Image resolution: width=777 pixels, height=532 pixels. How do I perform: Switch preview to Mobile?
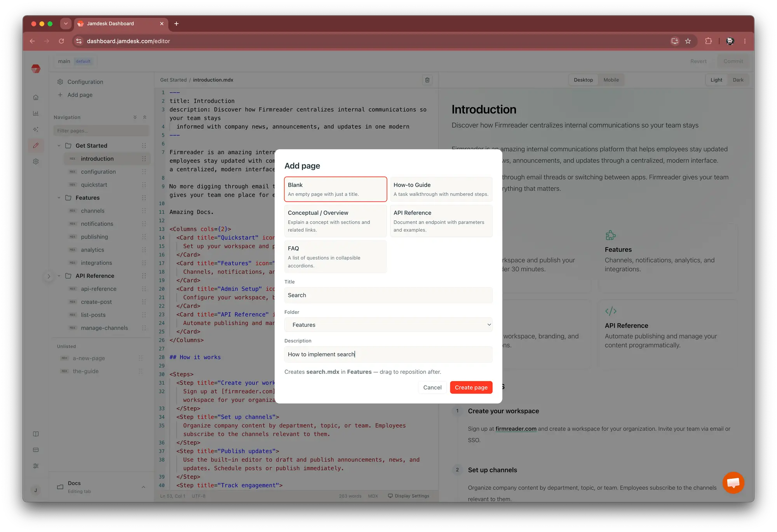(611, 80)
